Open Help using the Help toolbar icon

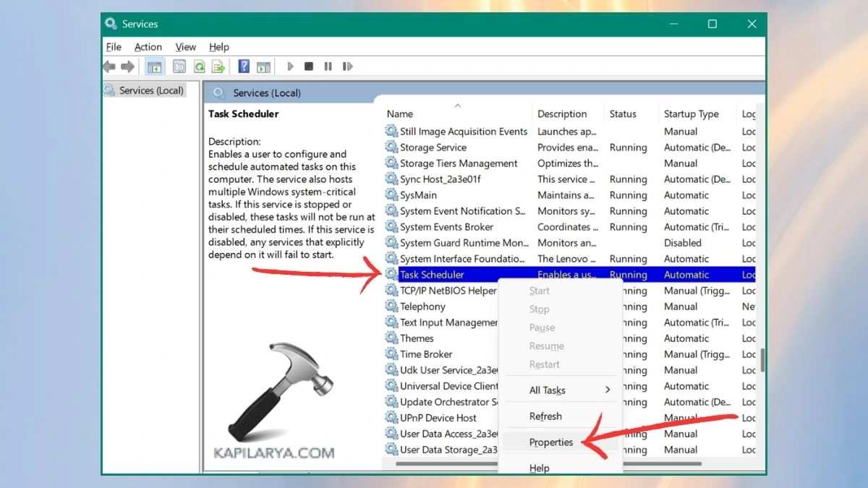click(x=244, y=66)
